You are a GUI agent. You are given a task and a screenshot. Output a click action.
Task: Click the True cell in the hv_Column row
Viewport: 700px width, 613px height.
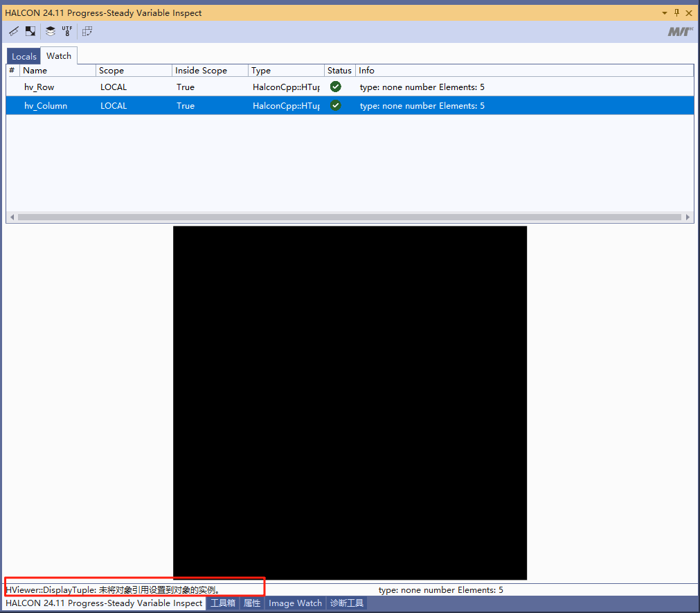[186, 106]
